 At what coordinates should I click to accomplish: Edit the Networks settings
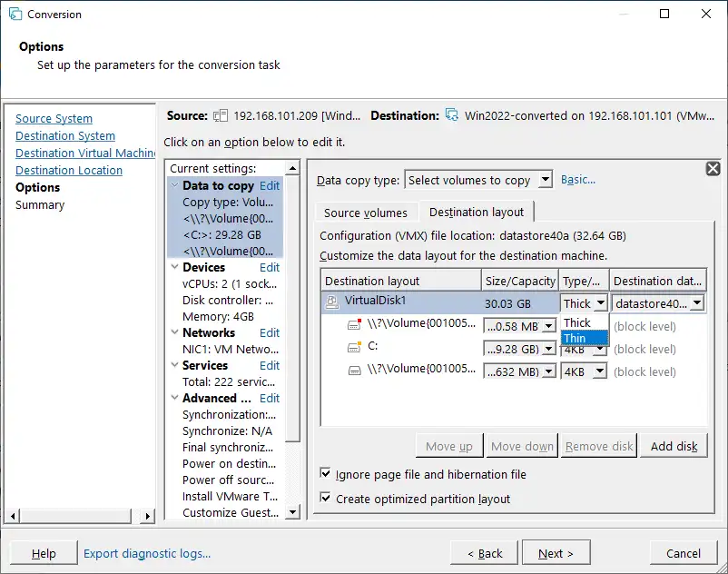(270, 333)
